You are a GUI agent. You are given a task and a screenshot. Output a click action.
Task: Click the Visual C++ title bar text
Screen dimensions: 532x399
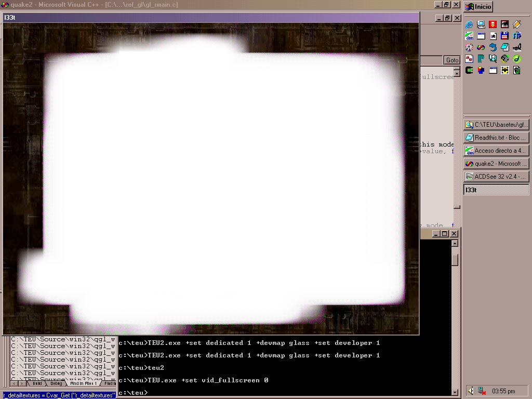[95, 5]
